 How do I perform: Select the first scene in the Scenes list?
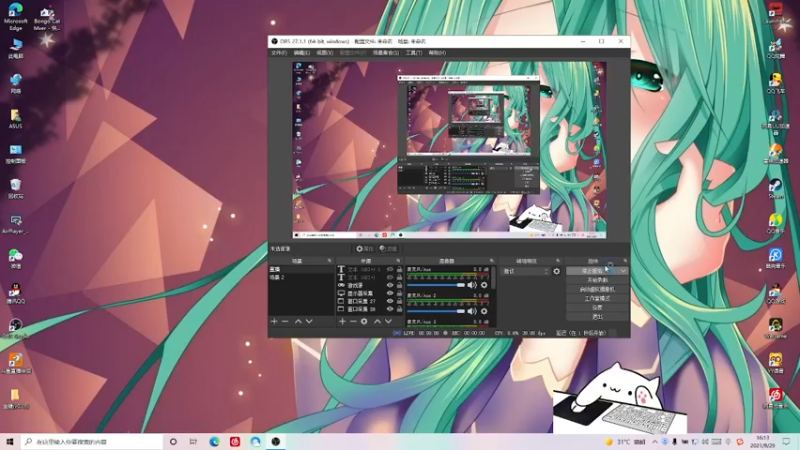click(301, 269)
